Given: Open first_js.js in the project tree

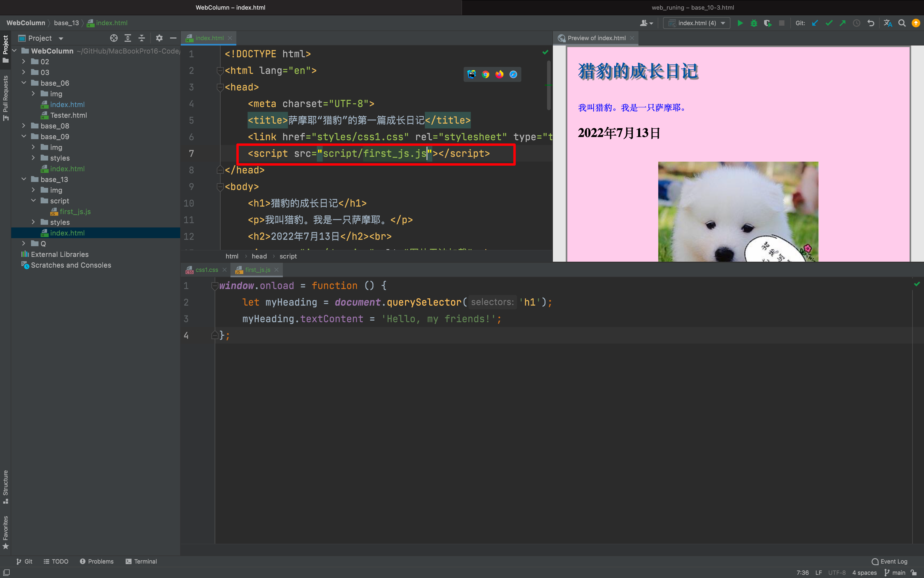Looking at the screenshot, I should (x=75, y=211).
